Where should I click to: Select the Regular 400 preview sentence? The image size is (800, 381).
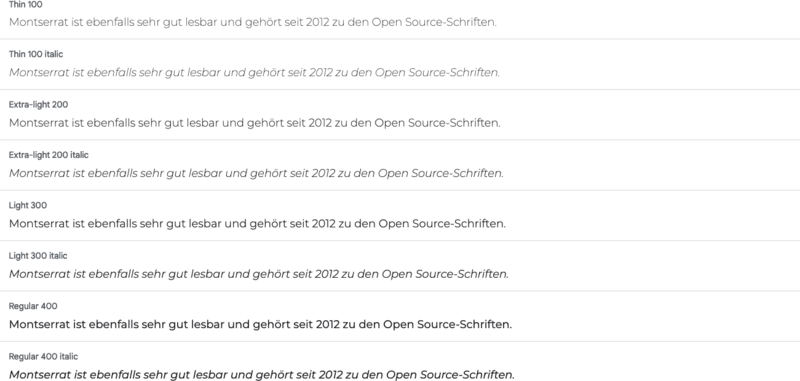click(x=260, y=325)
